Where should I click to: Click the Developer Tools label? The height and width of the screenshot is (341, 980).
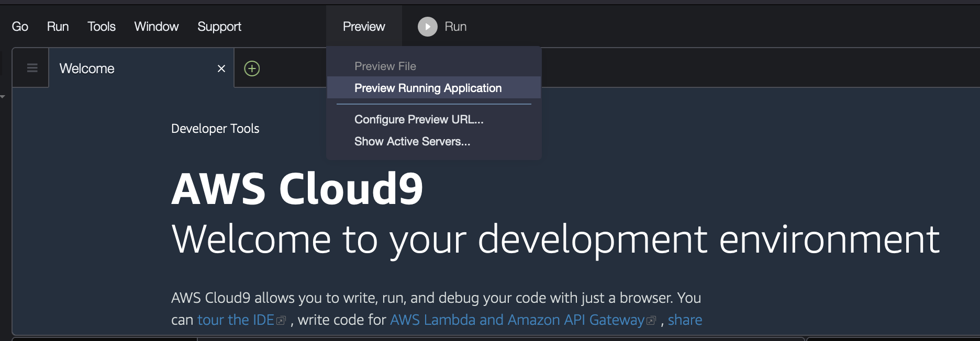click(x=215, y=129)
